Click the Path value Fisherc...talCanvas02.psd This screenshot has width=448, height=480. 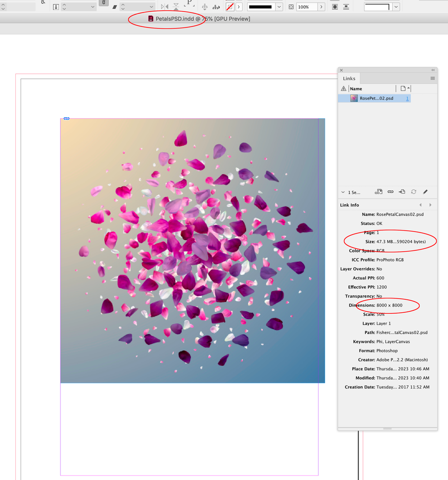click(402, 332)
